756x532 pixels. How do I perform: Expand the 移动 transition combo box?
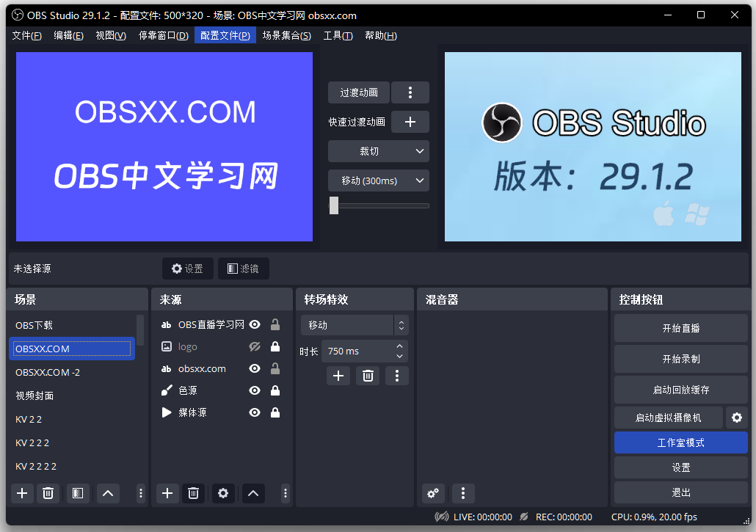(355, 325)
